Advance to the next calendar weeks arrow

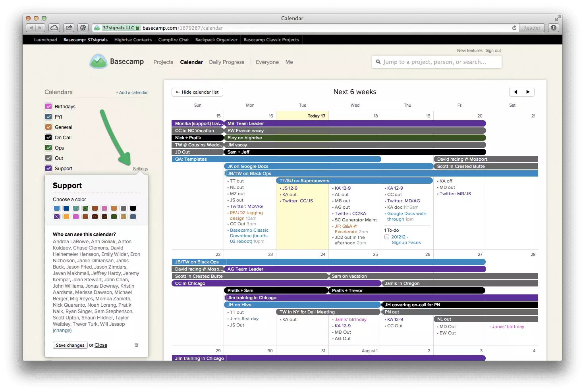528,92
